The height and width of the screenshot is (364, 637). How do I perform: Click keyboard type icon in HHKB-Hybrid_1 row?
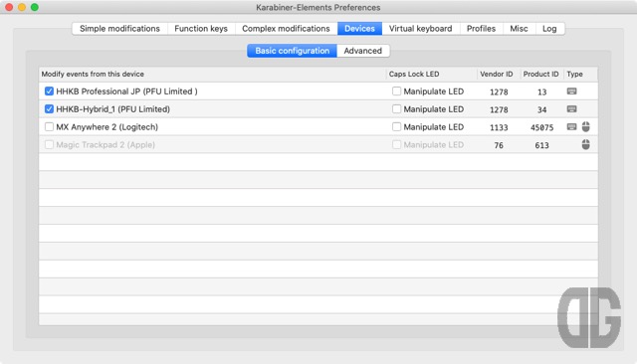pyautogui.click(x=571, y=109)
